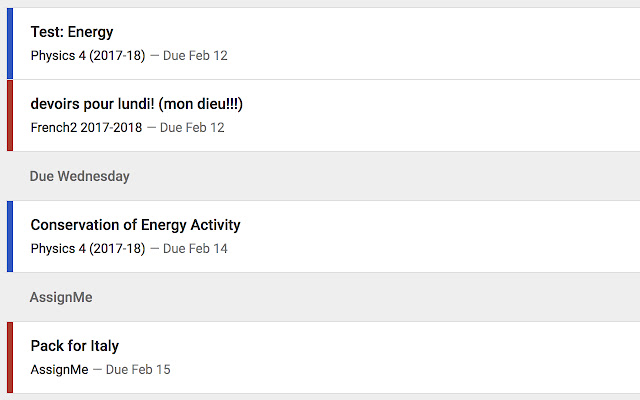Click Due Feb 12 date under devoirs pour lundi
The height and width of the screenshot is (400, 640).
[x=192, y=128]
